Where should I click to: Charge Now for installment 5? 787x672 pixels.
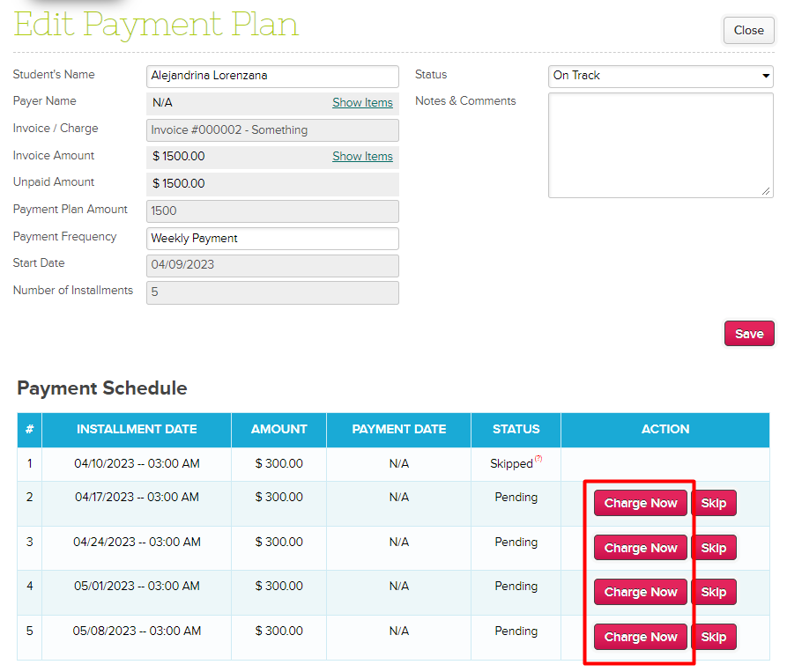coord(640,637)
